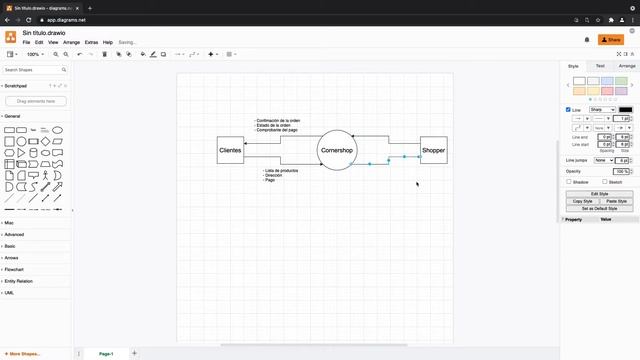Click the Copy Style button
640x360 pixels.
pos(582,201)
